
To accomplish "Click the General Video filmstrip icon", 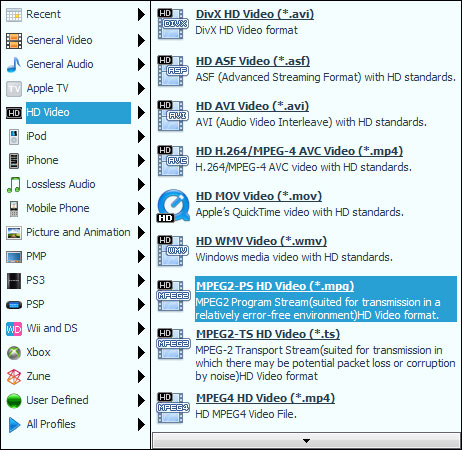I will click(x=14, y=41).
